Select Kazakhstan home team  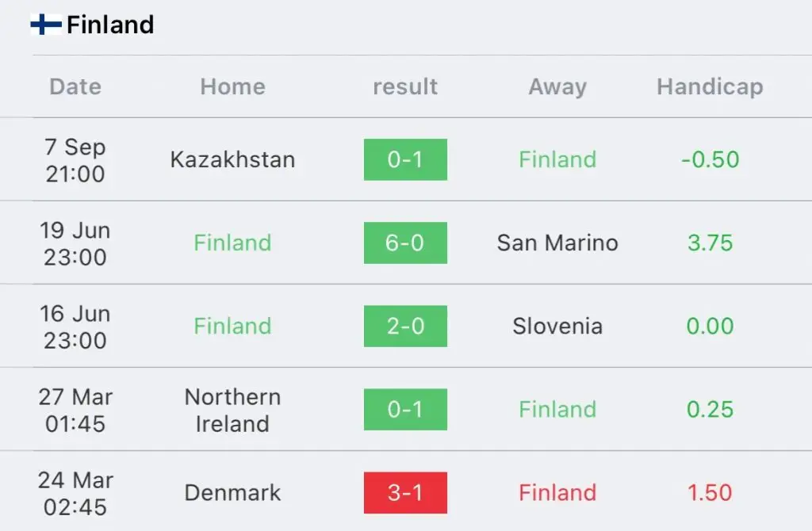point(232,159)
